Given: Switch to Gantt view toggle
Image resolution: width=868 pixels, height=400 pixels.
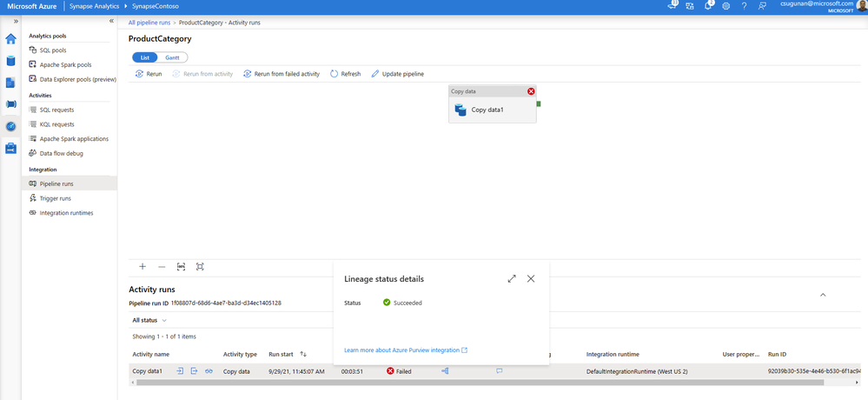Looking at the screenshot, I should coord(172,57).
